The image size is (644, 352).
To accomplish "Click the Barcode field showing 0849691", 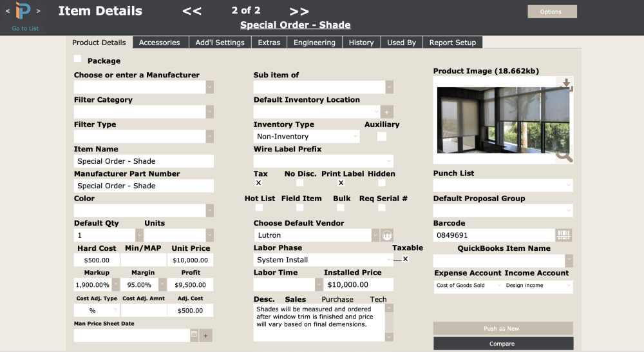I will [x=494, y=235].
